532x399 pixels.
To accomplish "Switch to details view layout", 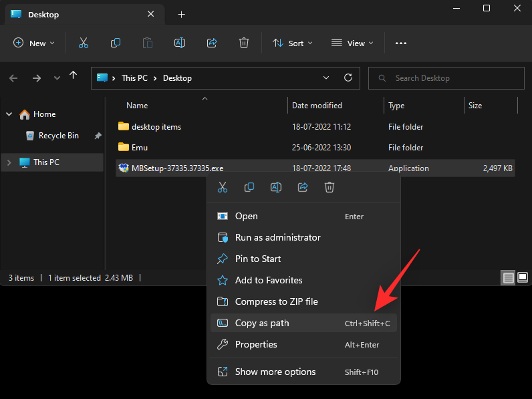I will [509, 277].
